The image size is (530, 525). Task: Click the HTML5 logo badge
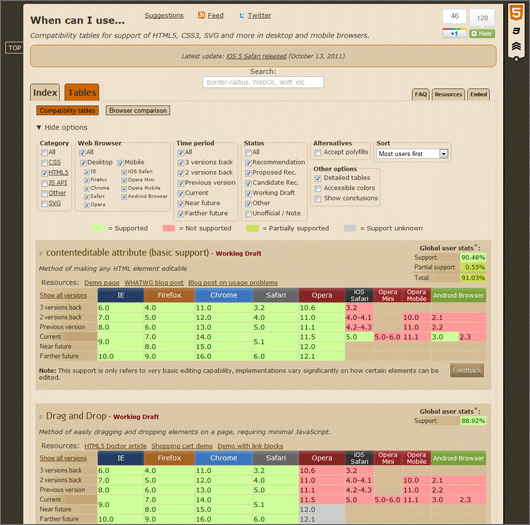[516, 13]
